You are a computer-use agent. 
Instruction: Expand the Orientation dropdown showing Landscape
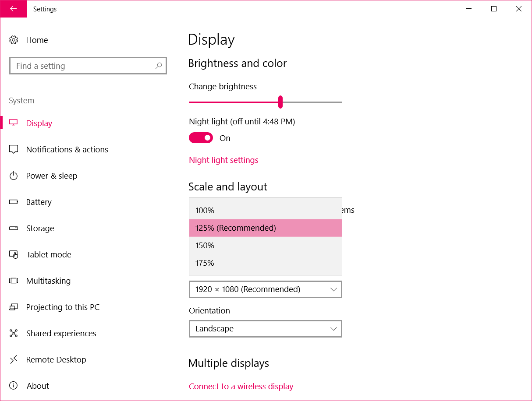(x=265, y=329)
